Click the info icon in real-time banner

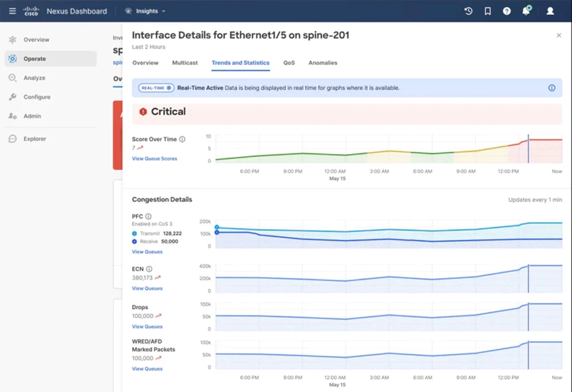coord(551,88)
